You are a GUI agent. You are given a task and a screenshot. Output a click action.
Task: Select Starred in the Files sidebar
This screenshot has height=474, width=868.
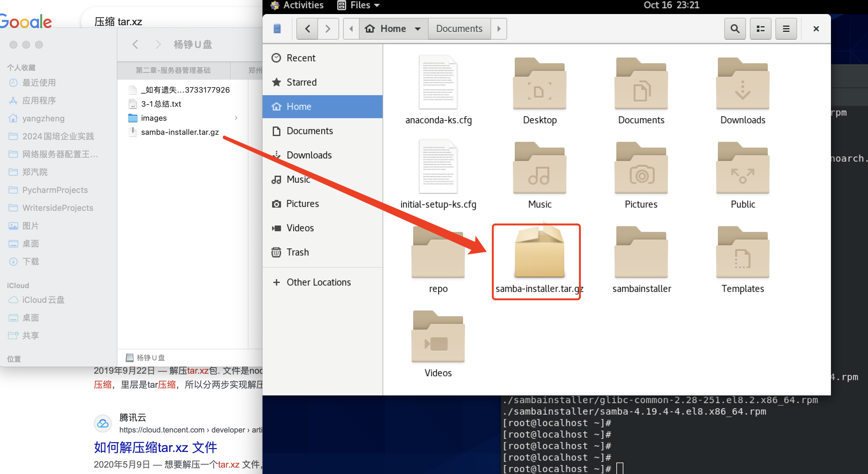(301, 82)
